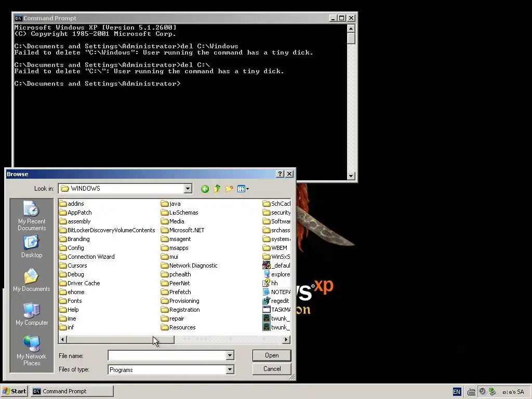The width and height of the screenshot is (532, 399).
Task: Create a new folder in Browse dialog
Action: [229, 189]
